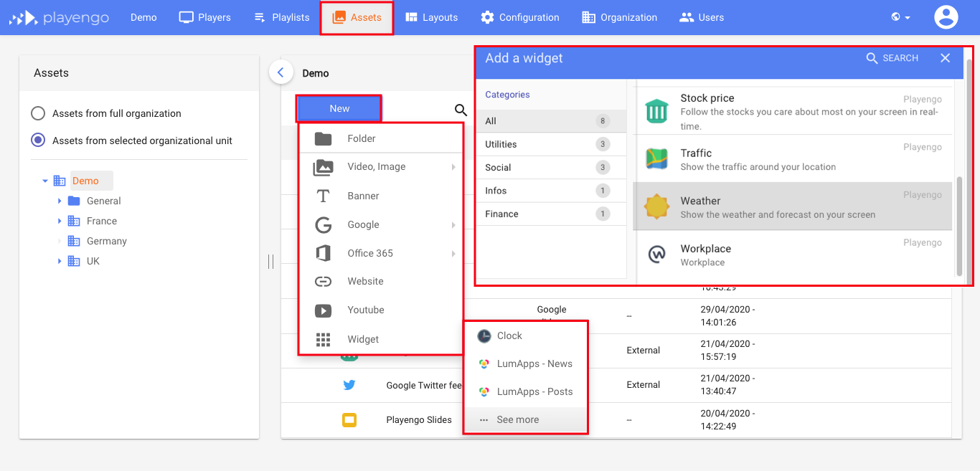Select the Workplace widget
This screenshot has height=471, width=980.
(792, 254)
